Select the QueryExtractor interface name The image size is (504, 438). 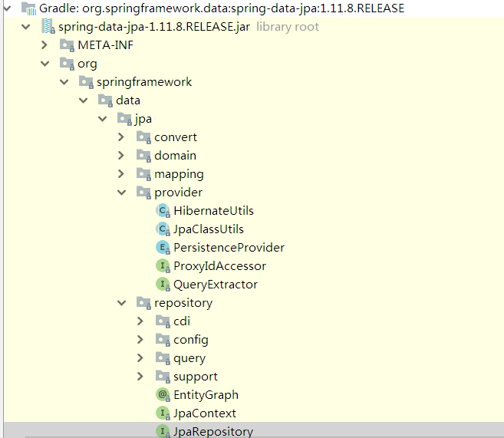coord(216,285)
